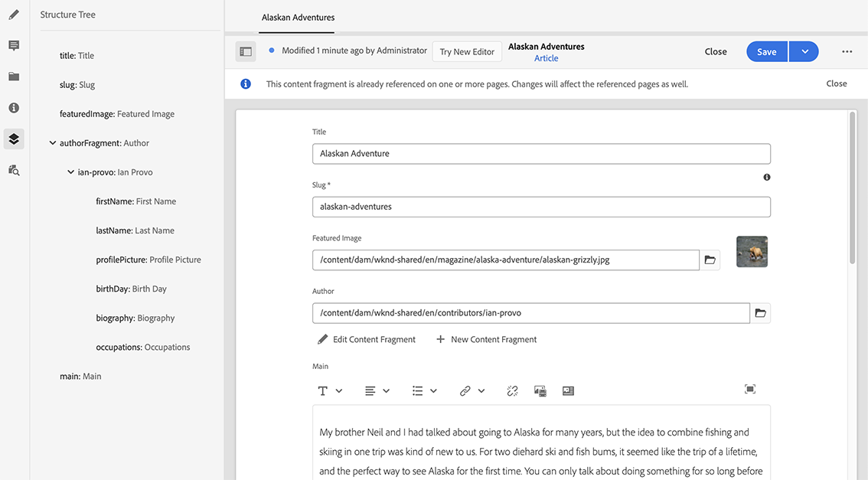Open the more options ellipsis menu
This screenshot has height=480, width=868.
[847, 52]
